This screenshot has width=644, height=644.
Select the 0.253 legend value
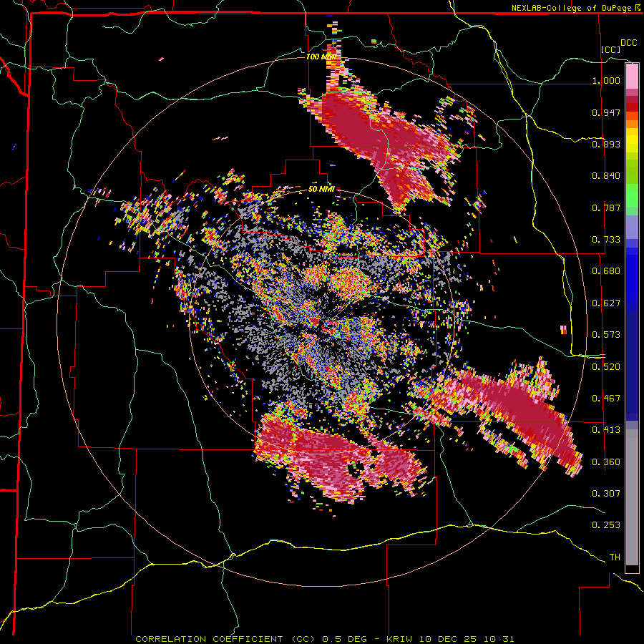click(606, 525)
